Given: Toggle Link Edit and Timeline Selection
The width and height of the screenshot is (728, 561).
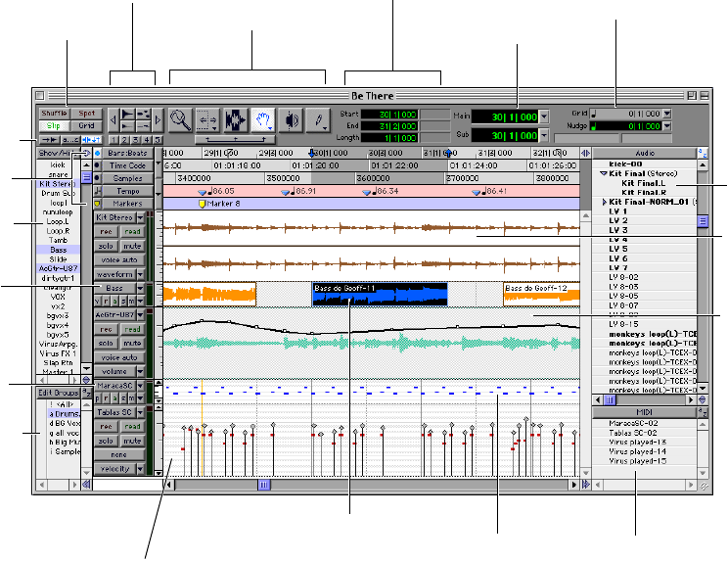Looking at the screenshot, I should [92, 139].
